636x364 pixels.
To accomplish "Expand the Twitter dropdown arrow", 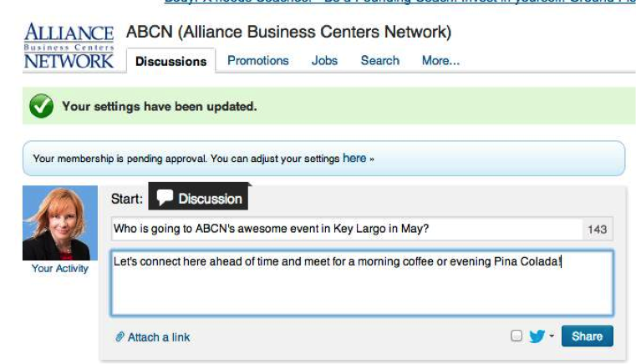I will 552,336.
